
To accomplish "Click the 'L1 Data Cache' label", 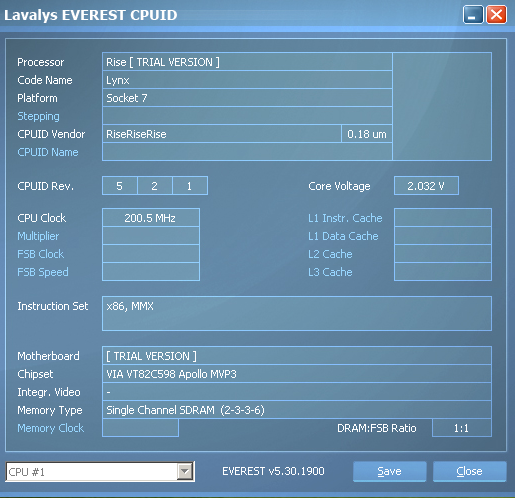I will pyautogui.click(x=343, y=236).
